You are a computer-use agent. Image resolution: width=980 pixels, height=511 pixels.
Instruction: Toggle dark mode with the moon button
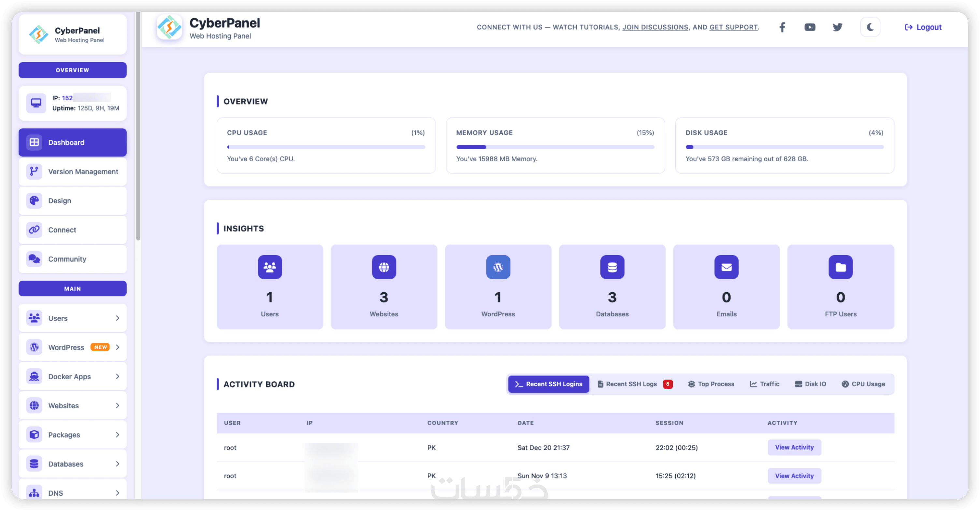870,27
